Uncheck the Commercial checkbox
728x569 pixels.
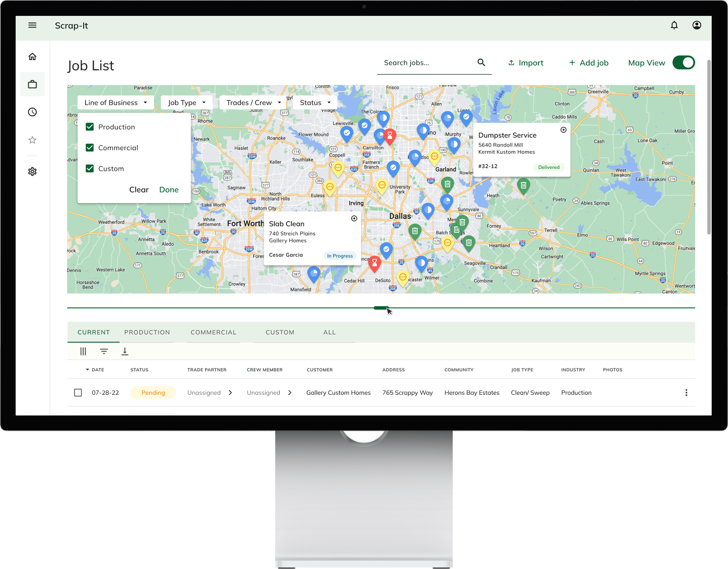pos(89,148)
